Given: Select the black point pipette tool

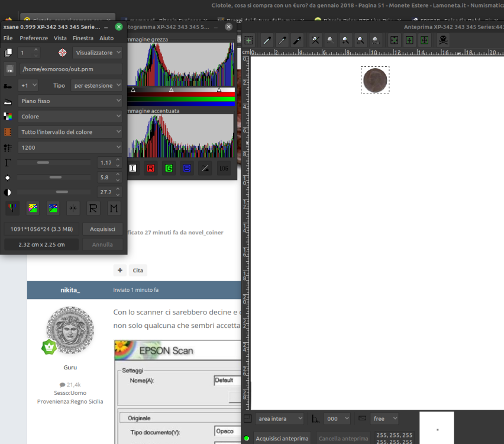Looking at the screenshot, I should (x=298, y=40).
